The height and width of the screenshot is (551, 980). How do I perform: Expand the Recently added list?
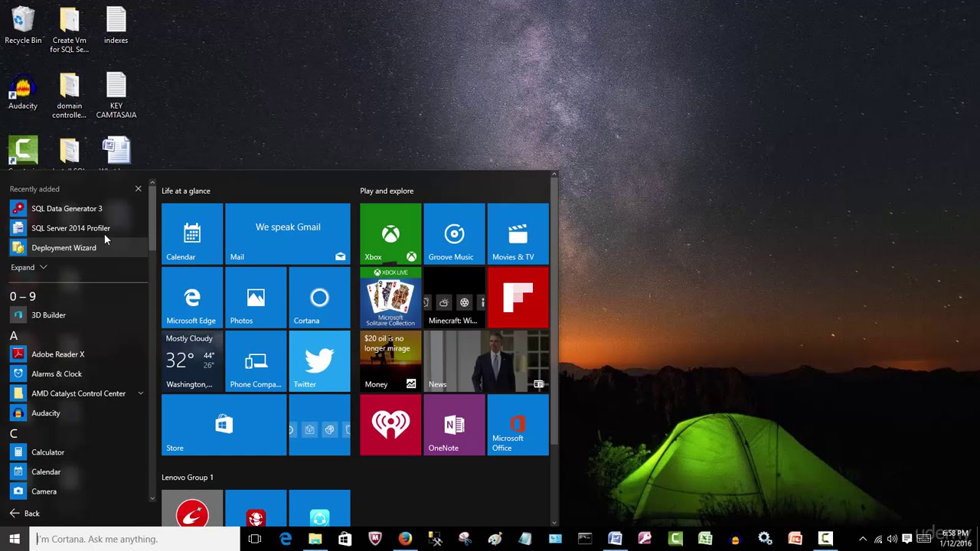pyautogui.click(x=29, y=267)
